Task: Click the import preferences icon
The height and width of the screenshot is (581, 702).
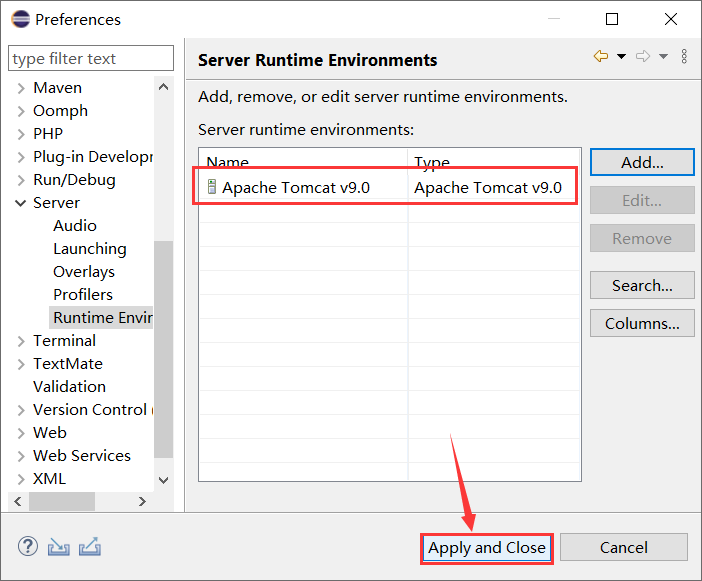Action: point(59,547)
